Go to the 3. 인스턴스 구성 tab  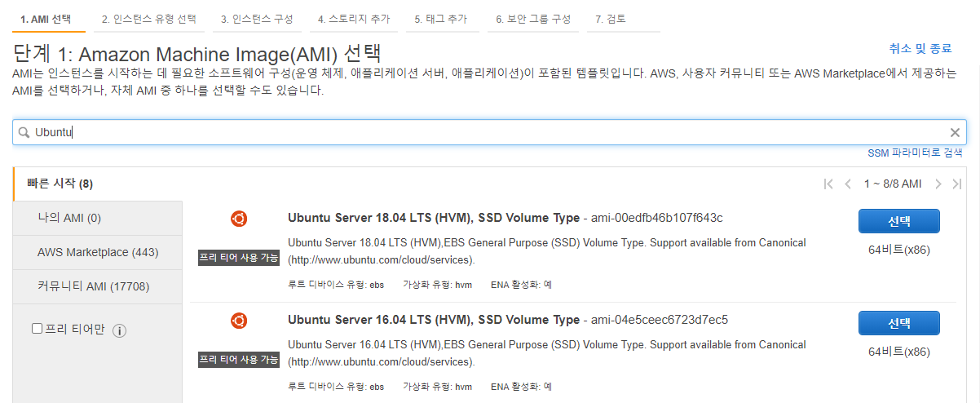(256, 19)
